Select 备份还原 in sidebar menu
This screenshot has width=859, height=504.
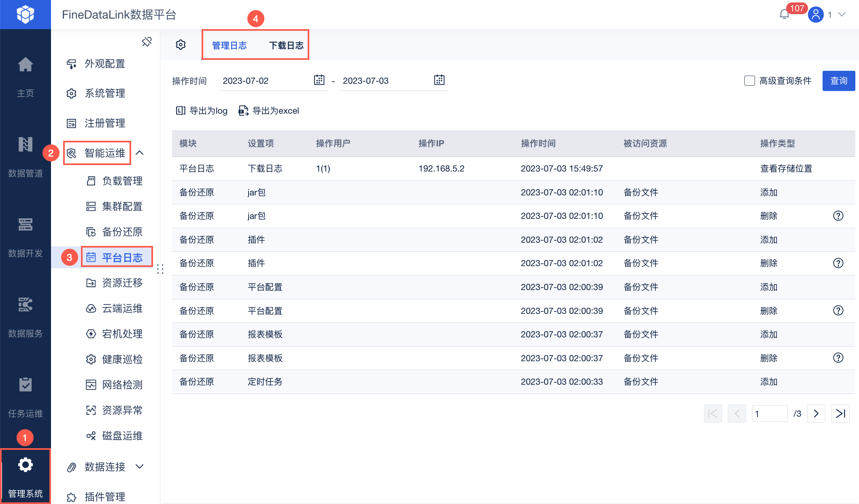pyautogui.click(x=122, y=232)
